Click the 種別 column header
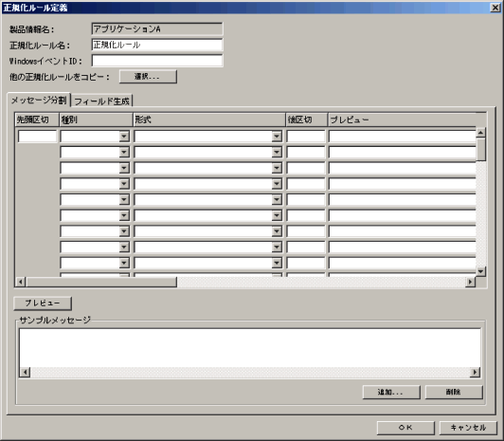The width and height of the screenshot is (504, 441). 96,119
